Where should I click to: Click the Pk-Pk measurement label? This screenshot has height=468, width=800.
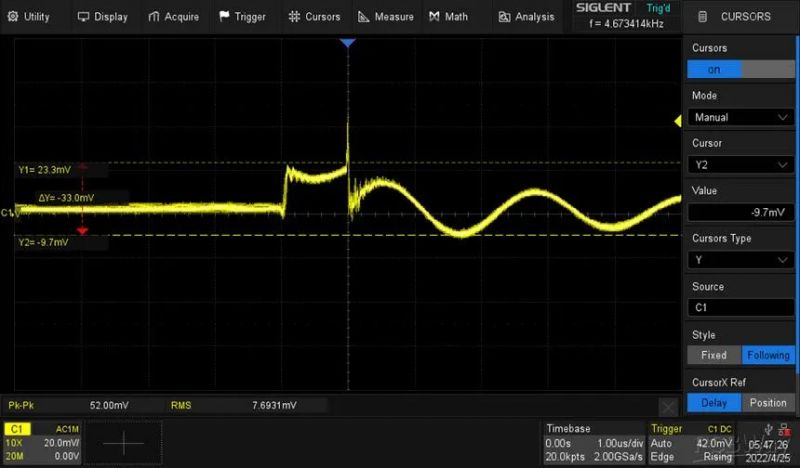tap(21, 405)
